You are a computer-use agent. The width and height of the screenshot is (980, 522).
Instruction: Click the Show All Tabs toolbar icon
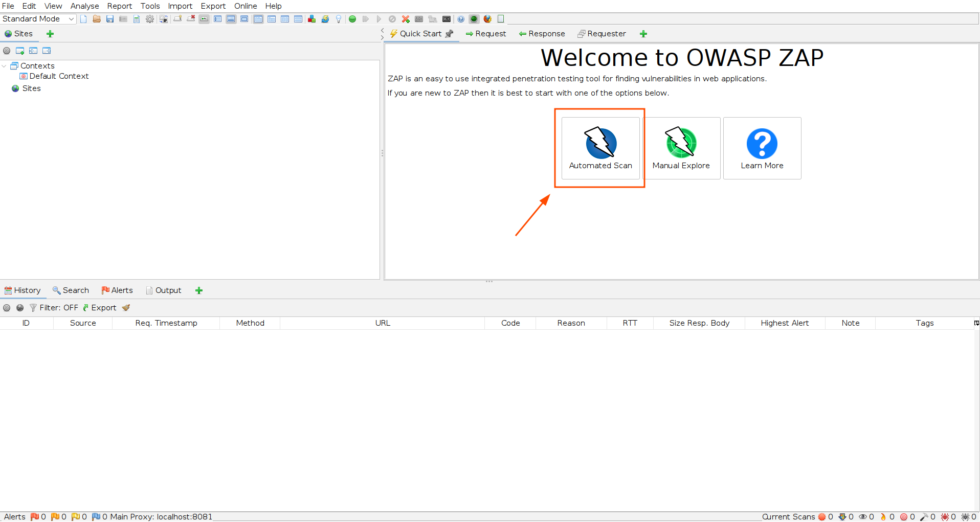(177, 19)
